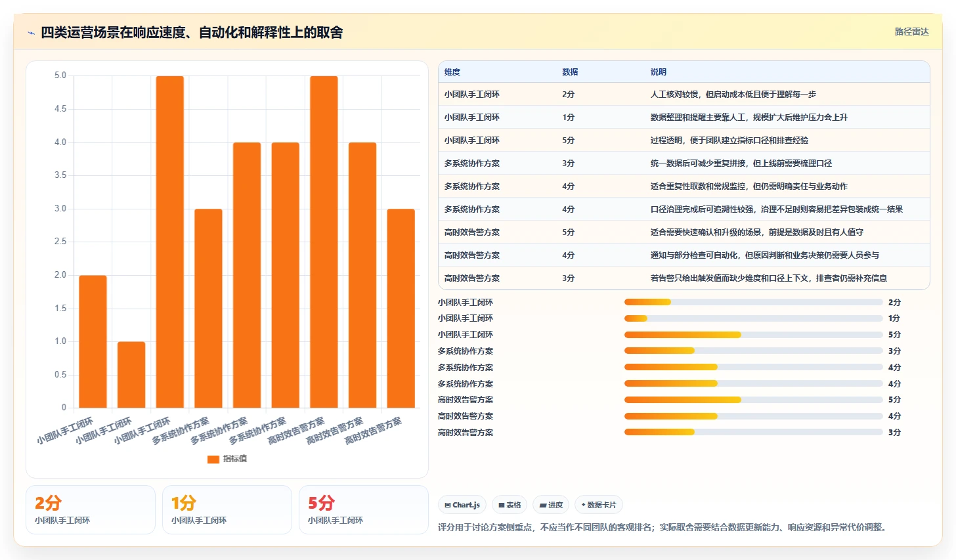Screen dimensions: 956x560
Task: Open the 2分 小团队手工闭环 summary card
Action: (x=91, y=509)
